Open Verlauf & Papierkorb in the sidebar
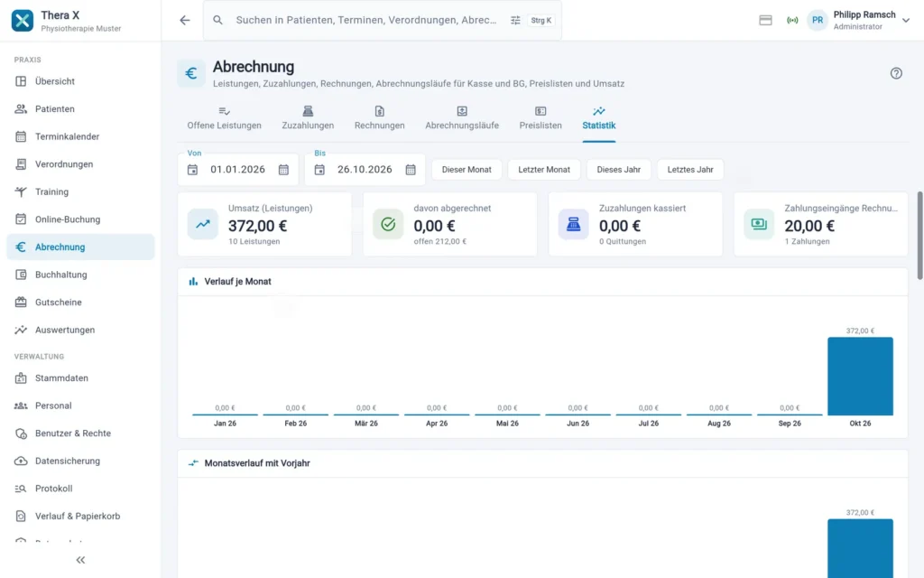The width and height of the screenshot is (924, 578). 80,516
